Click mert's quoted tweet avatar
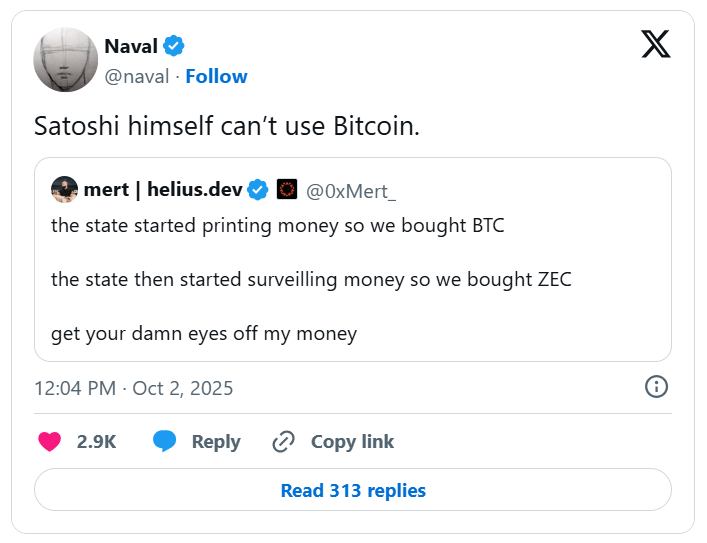The height and width of the screenshot is (543, 707). (x=64, y=189)
